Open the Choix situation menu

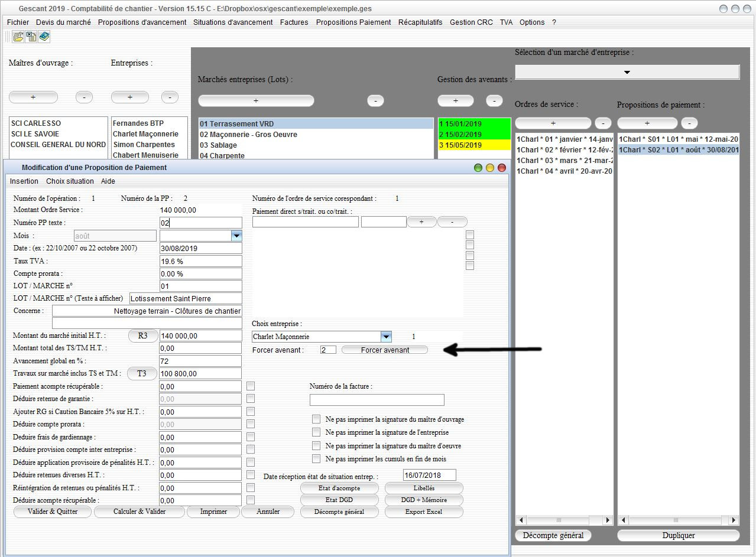70,181
